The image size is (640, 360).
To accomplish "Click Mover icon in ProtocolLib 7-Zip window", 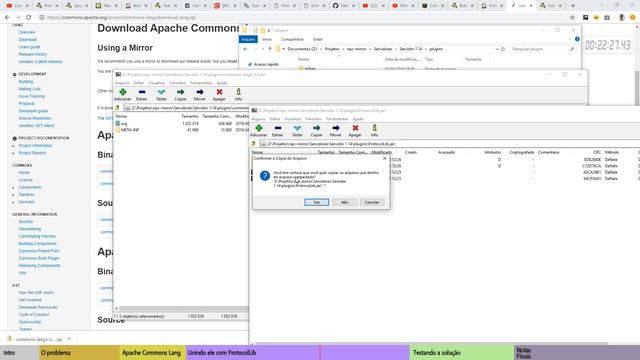I will point(336,128).
